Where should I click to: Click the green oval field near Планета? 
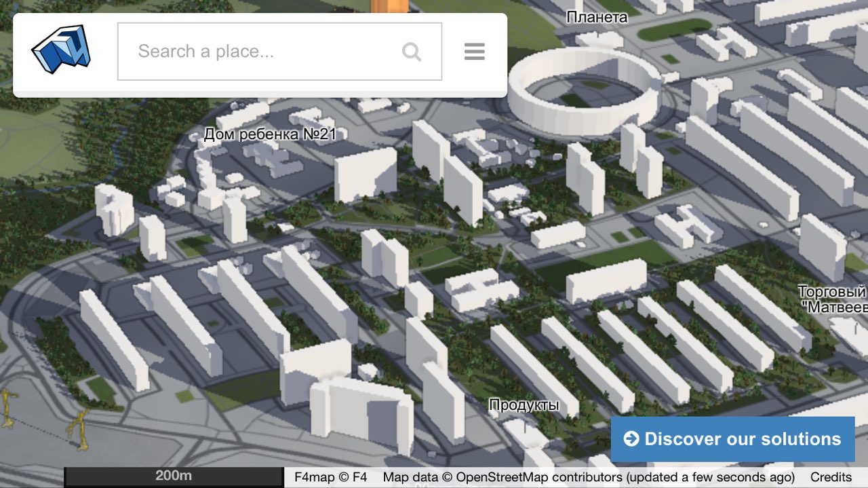[674, 29]
